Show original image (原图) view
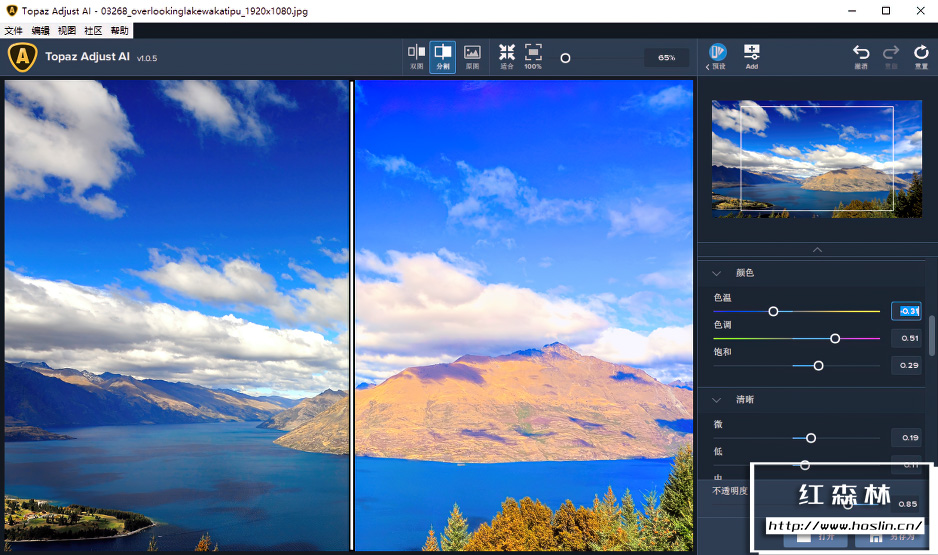This screenshot has width=938, height=555. (472, 57)
